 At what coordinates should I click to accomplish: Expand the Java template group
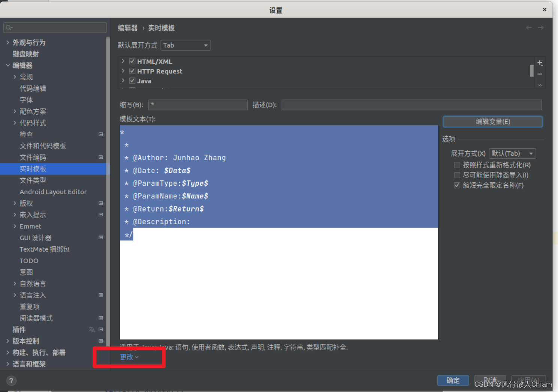click(x=123, y=80)
